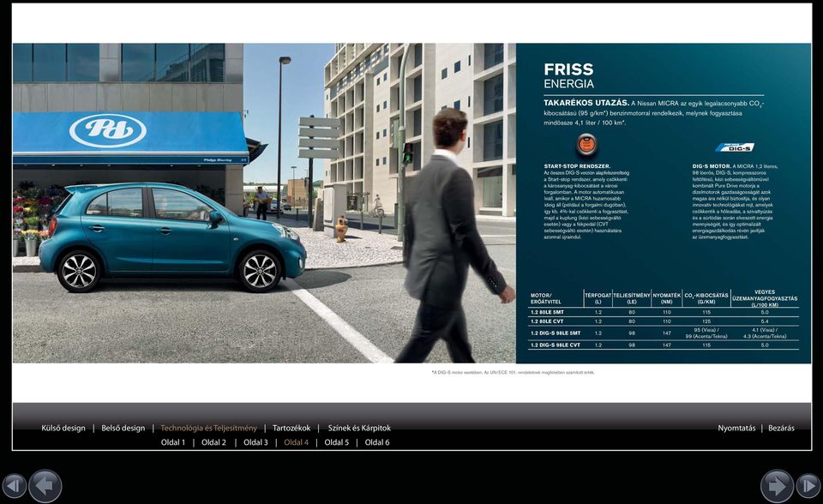Go to Oldal 6

pos(377,442)
